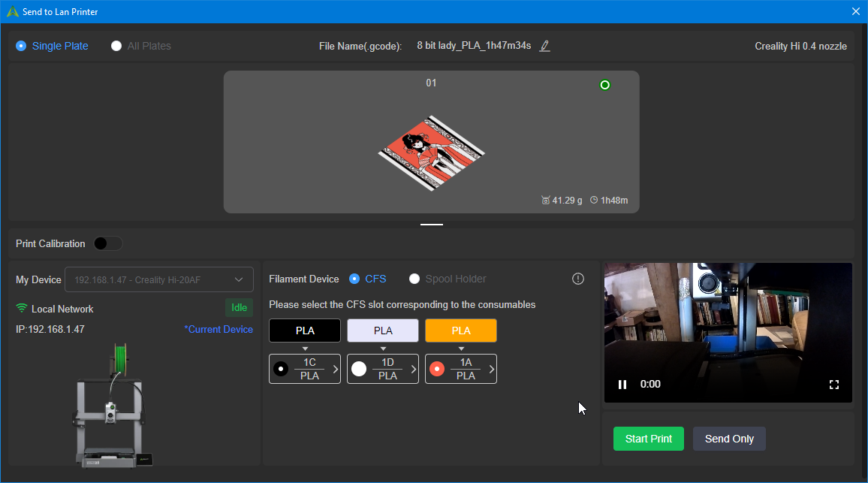
Task: Click the filament info exclamation icon
Action: point(578,279)
